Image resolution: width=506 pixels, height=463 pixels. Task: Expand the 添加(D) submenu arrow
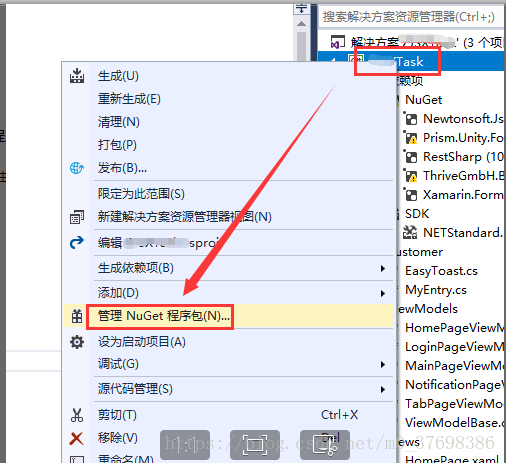click(383, 293)
